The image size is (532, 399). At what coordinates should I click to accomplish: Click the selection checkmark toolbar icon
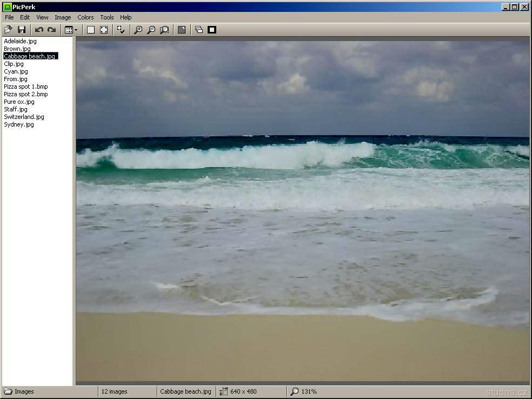(121, 30)
